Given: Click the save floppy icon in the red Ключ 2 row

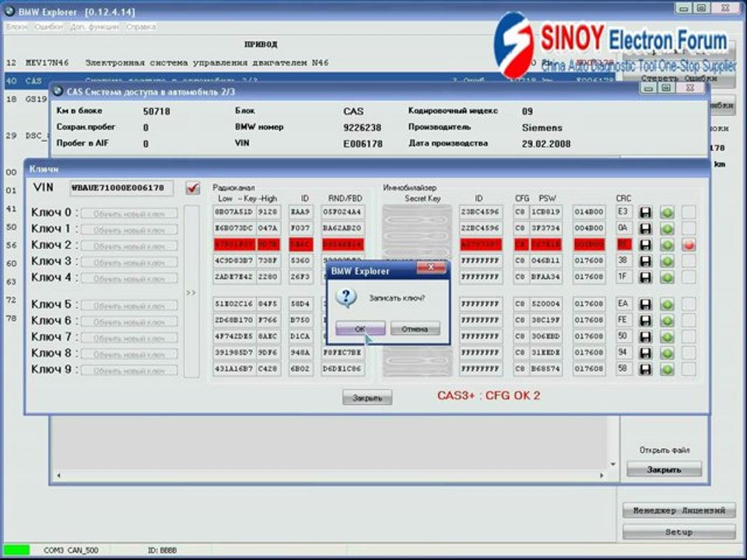Looking at the screenshot, I should point(645,245).
